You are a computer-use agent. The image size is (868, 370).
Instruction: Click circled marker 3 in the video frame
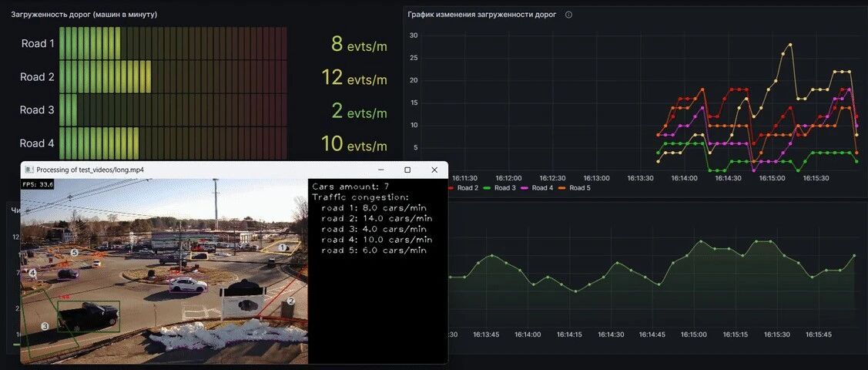45,327
